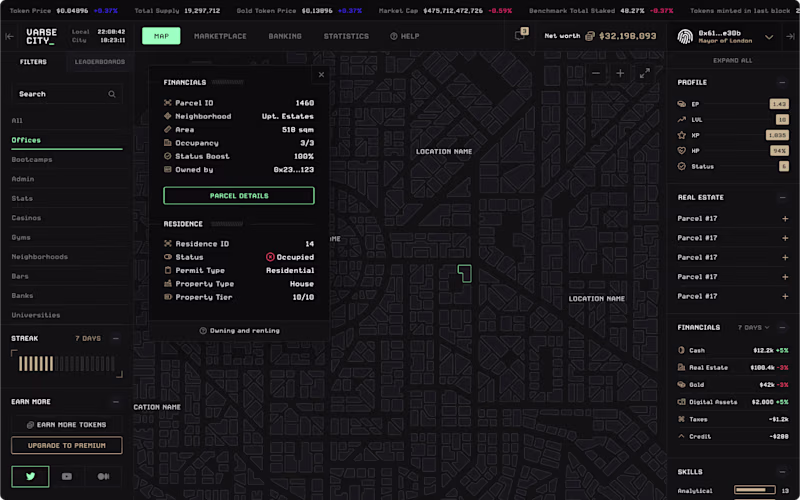This screenshot has height=500, width=800.
Task: Click the net worth coins icon
Action: 590,36
